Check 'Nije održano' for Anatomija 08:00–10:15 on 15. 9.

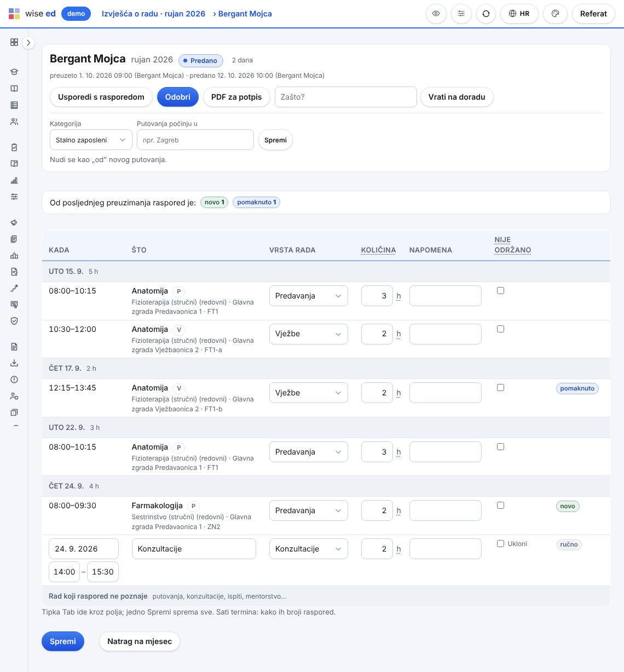(x=500, y=291)
